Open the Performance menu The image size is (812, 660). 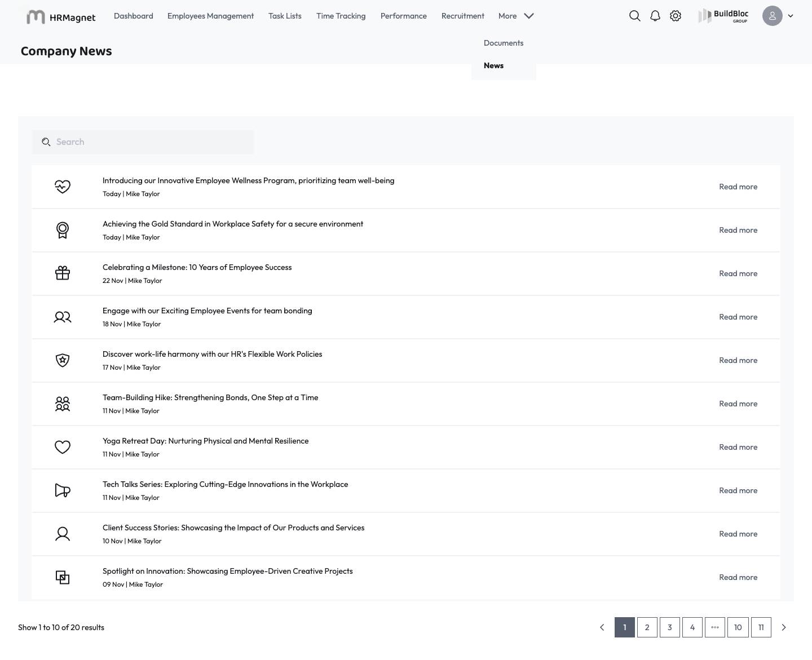click(404, 16)
